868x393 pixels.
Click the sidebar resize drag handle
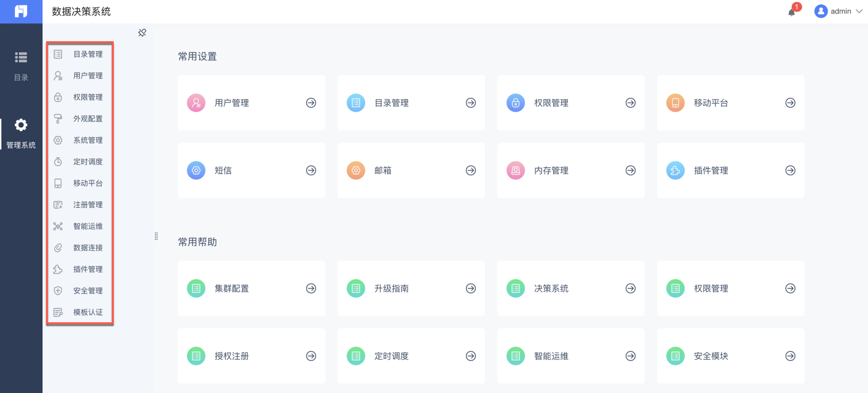coord(156,236)
